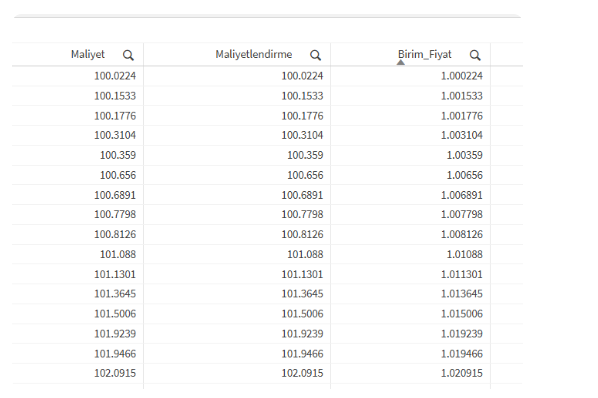Select 101.5006 in the Maliyet column
The width and height of the screenshot is (598, 398).
point(115,314)
